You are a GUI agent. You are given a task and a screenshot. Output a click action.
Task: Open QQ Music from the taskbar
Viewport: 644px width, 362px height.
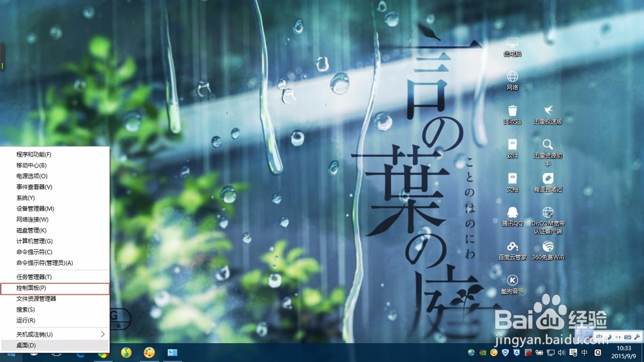point(126,352)
